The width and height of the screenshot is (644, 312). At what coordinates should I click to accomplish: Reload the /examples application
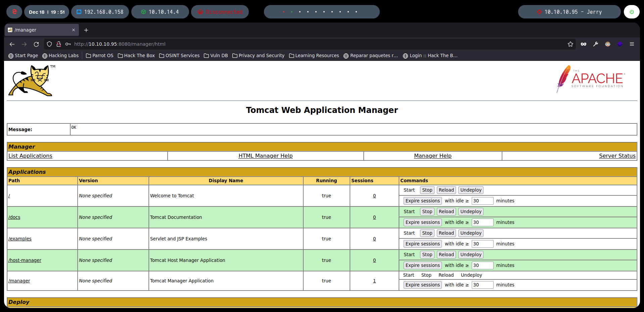446,233
